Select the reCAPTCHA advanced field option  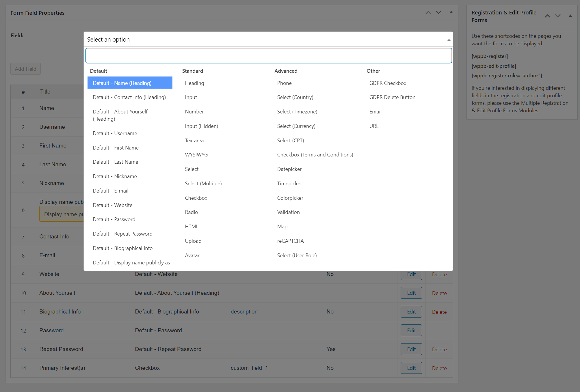(x=290, y=241)
